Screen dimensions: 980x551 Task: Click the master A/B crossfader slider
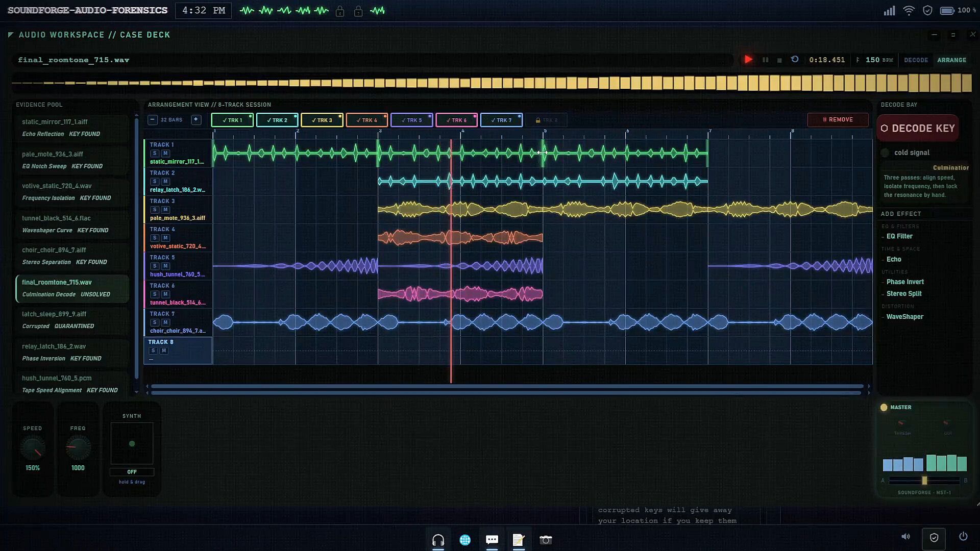pyautogui.click(x=924, y=481)
